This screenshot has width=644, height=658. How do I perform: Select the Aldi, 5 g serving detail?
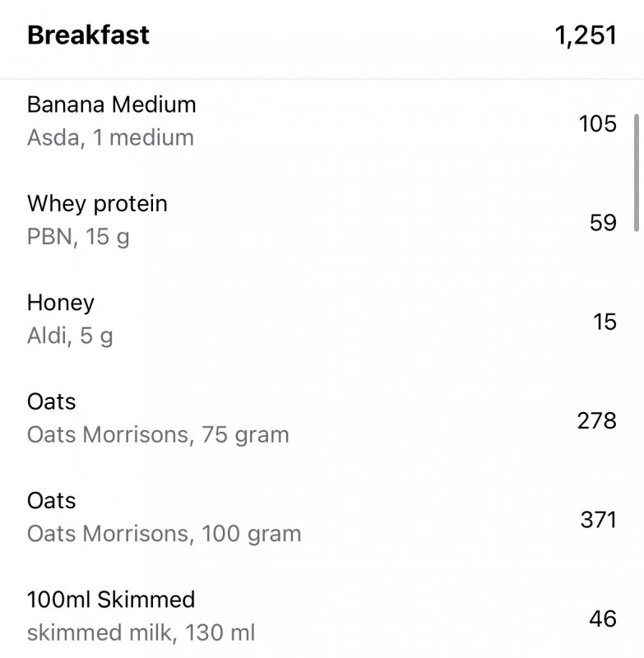tap(70, 336)
